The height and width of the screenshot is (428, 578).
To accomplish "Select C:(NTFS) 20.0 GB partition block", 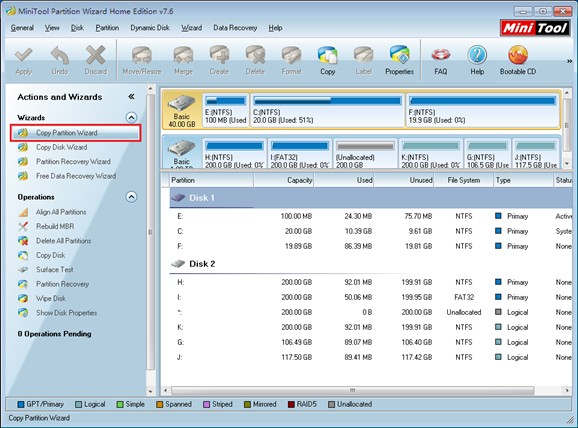I will tap(327, 110).
